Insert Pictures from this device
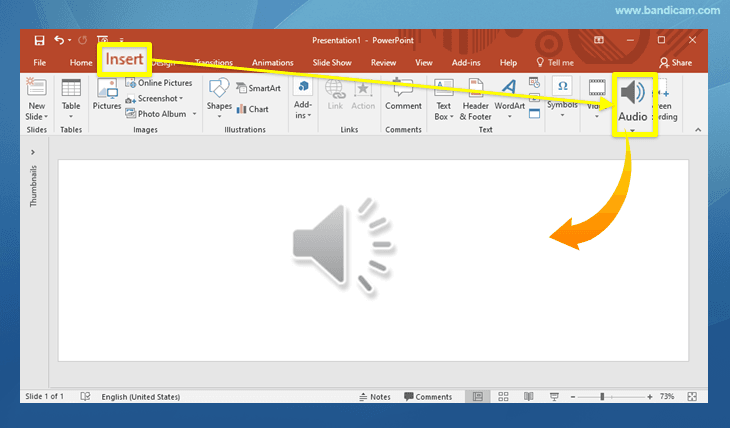 (x=107, y=95)
